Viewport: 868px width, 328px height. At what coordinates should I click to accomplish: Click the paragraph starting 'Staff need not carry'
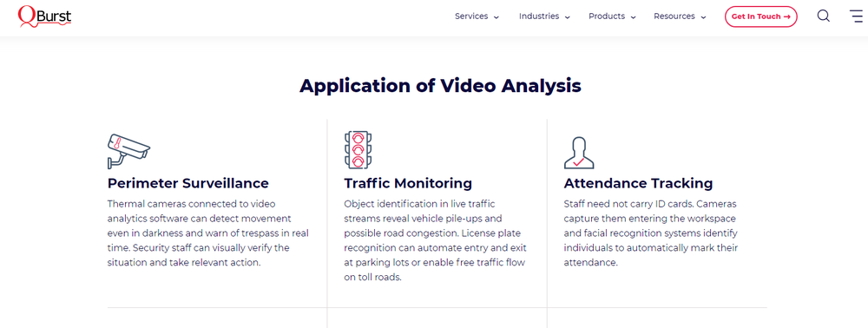click(651, 233)
